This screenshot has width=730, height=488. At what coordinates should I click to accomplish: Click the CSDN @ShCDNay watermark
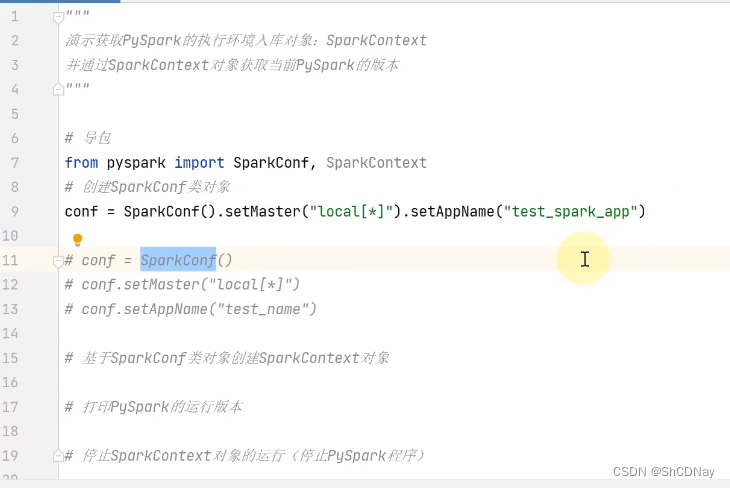[x=663, y=471]
